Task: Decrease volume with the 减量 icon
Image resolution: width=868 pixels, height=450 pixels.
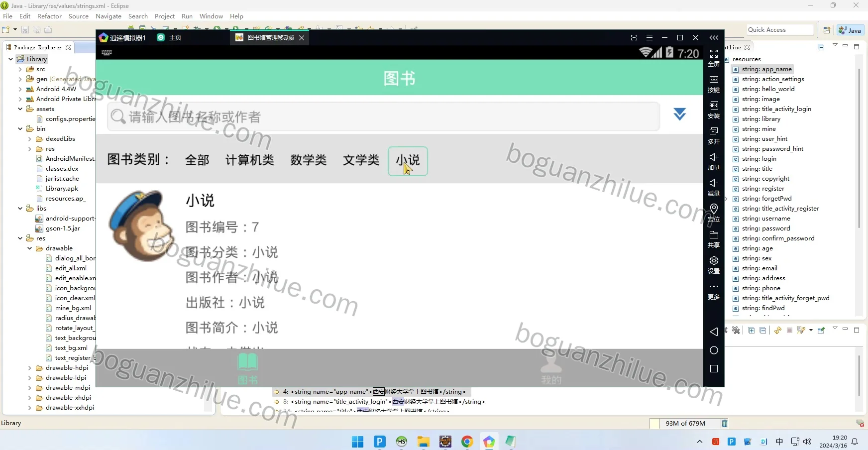Action: click(x=714, y=187)
